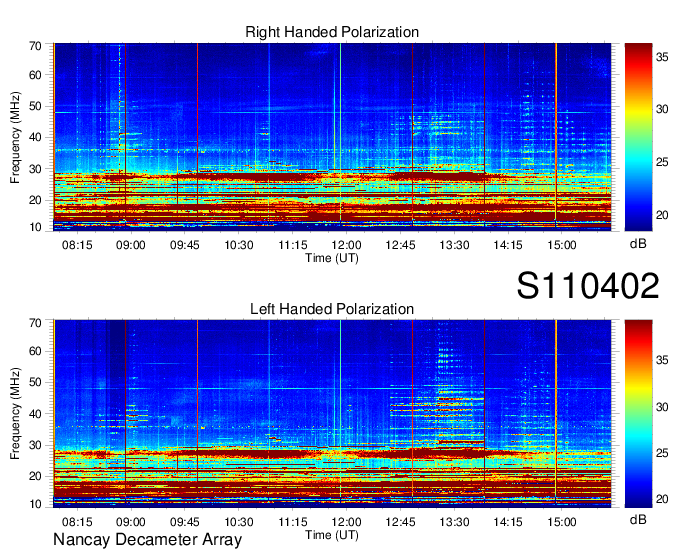Click "Frequency (MHz)" label of right-handed plot
This screenshot has height=552, width=680.
click(15, 137)
